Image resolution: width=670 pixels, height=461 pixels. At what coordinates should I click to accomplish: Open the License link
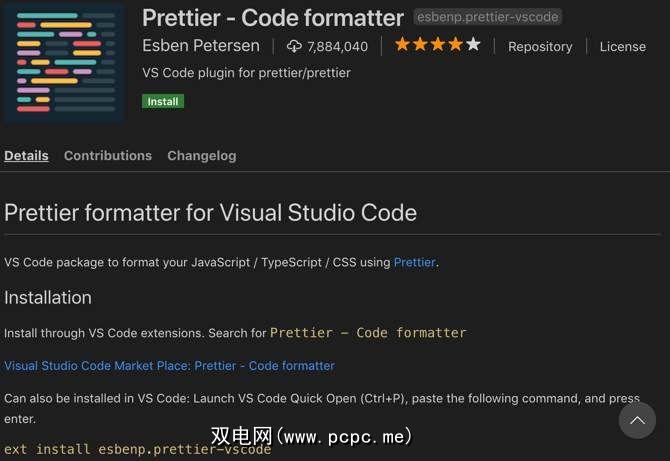[x=622, y=47]
